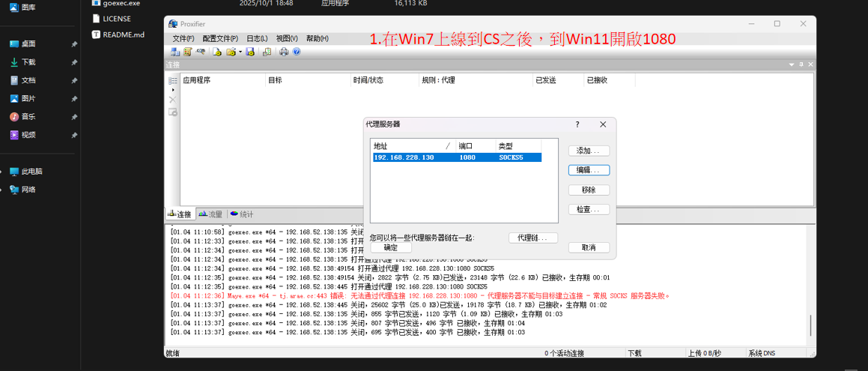Open 文档 folder in Explorer sidebar

tap(28, 80)
